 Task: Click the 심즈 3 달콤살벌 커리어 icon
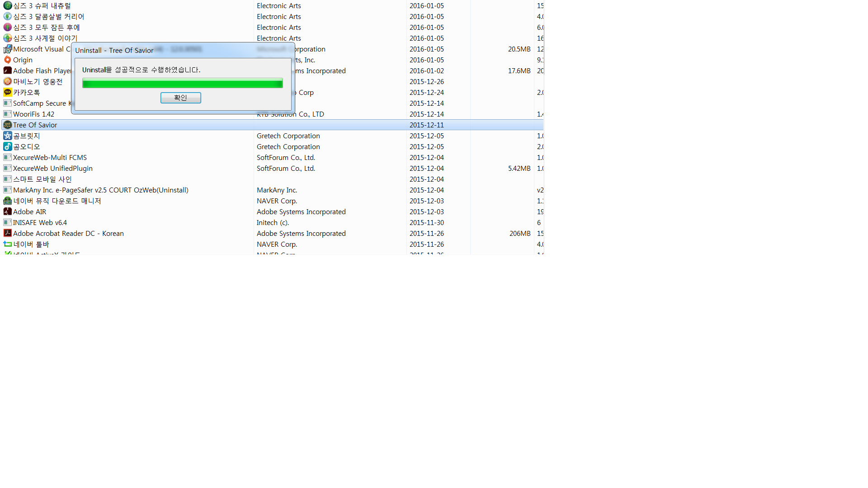coord(7,17)
